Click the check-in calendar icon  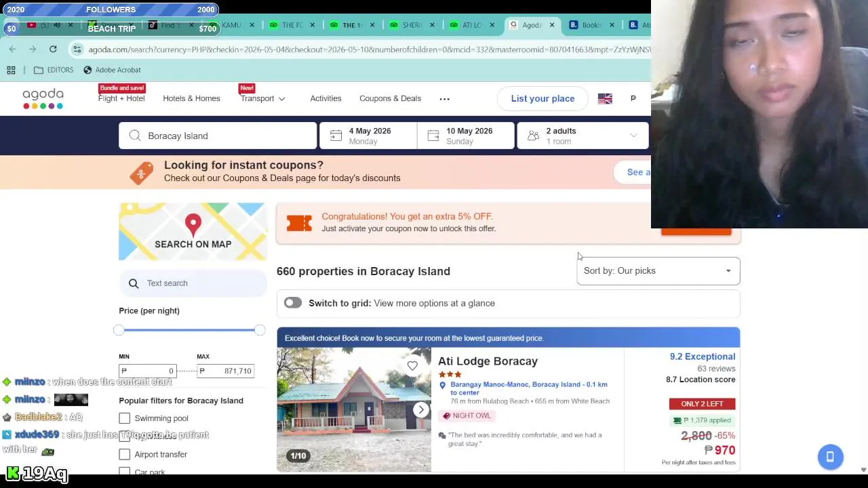click(x=336, y=136)
